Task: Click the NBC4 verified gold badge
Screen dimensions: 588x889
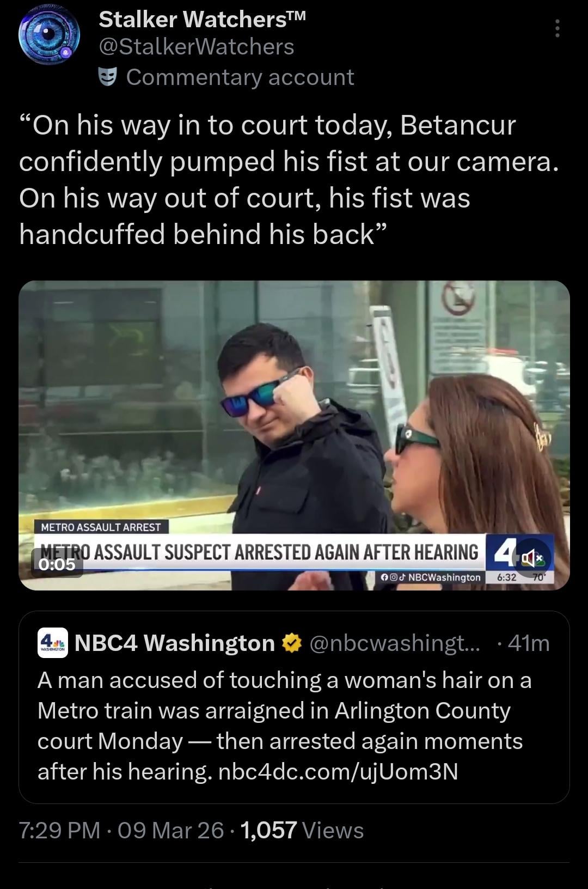Action: click(292, 643)
